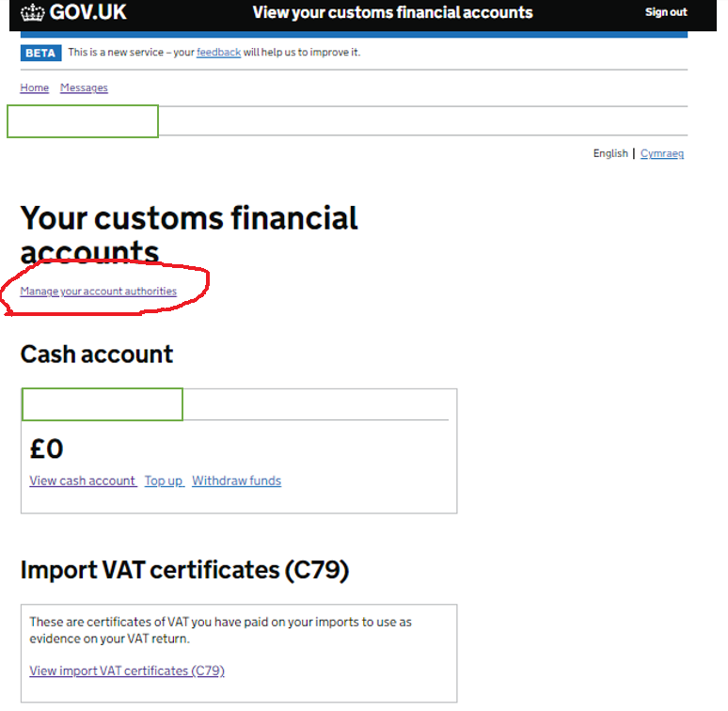
Task: Click the empty green box under navigation
Action: [83, 122]
